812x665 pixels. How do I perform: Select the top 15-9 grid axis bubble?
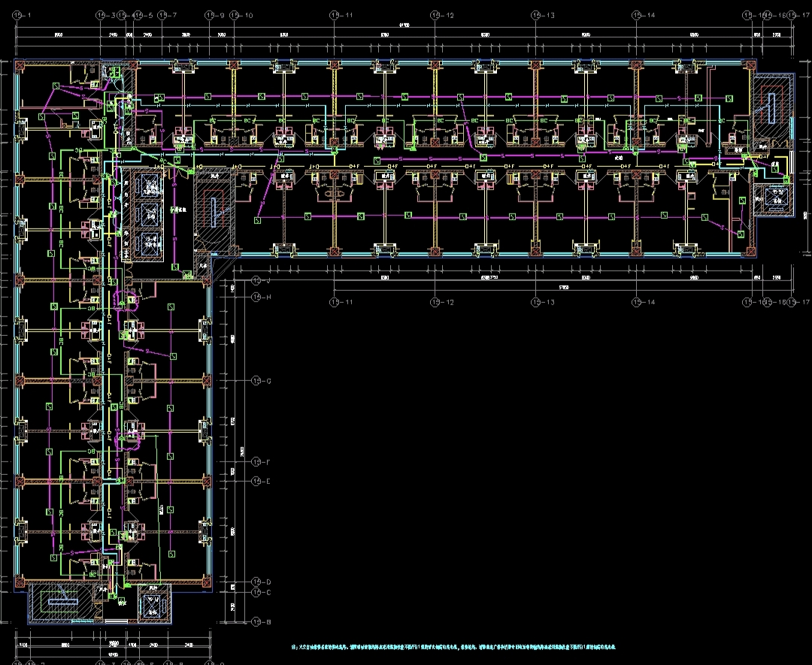pyautogui.click(x=210, y=15)
